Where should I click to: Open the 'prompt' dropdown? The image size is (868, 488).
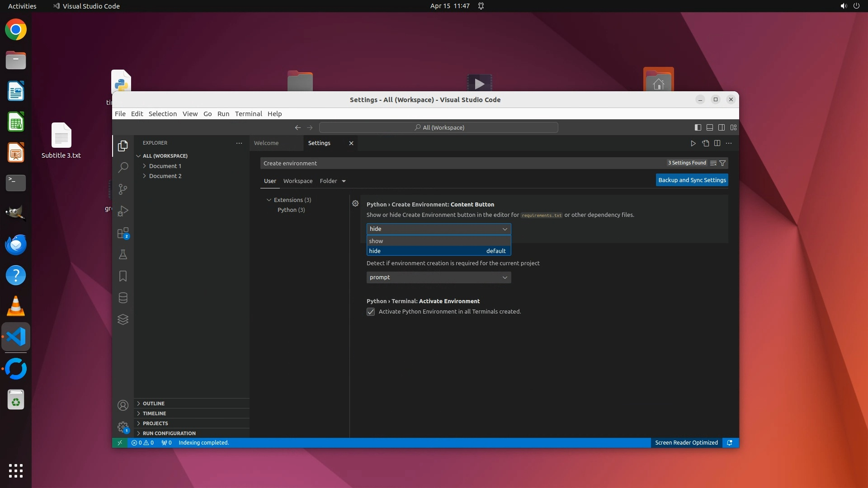click(438, 277)
